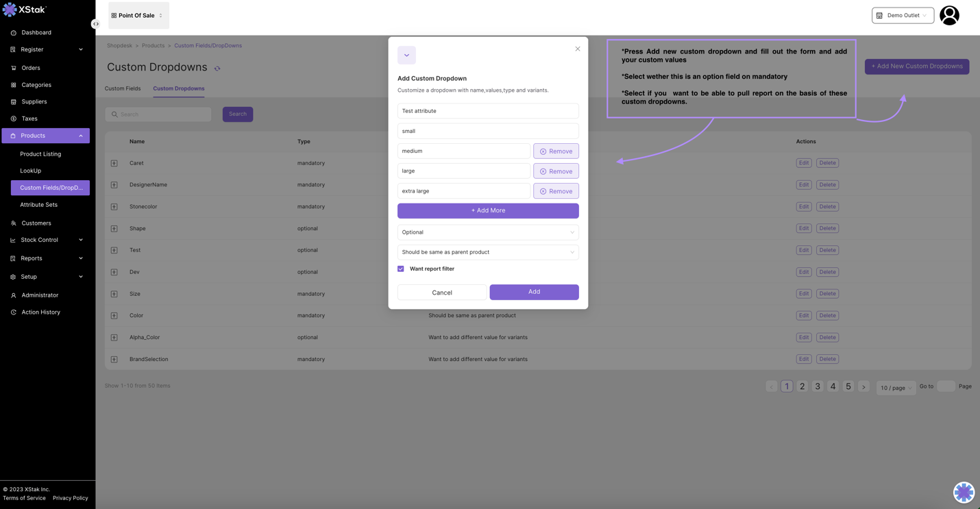The width and height of the screenshot is (980, 509).
Task: Click the Test attribute name field
Action: coord(487,111)
